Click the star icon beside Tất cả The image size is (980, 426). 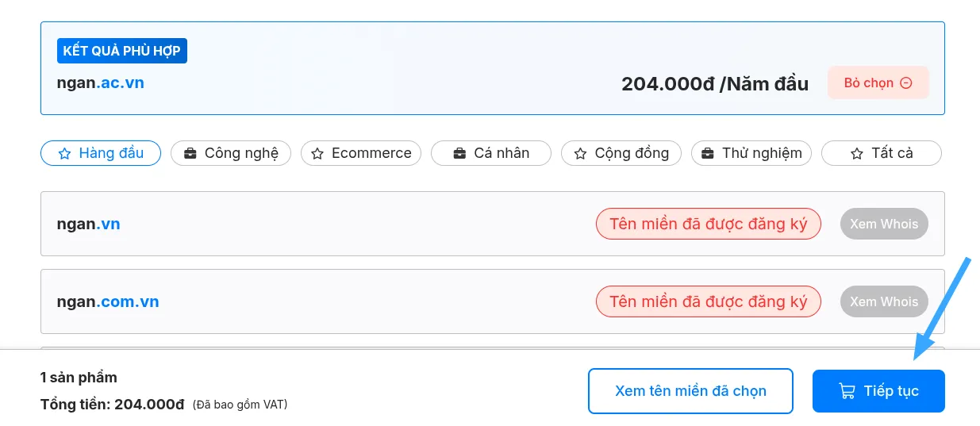(857, 154)
